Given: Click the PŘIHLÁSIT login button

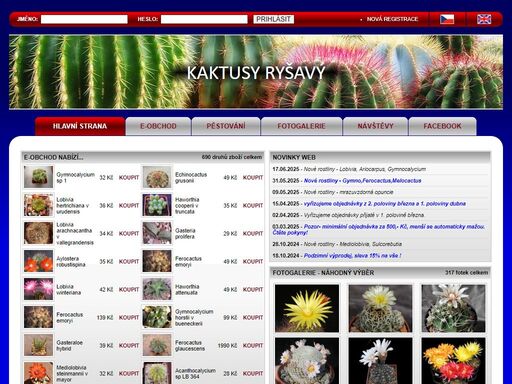Looking at the screenshot, I should point(273,19).
